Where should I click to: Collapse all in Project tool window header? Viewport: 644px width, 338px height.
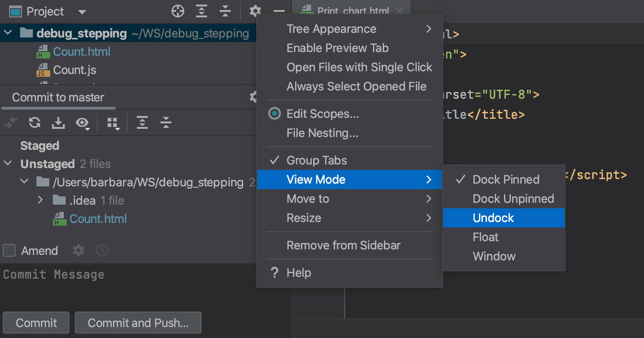[x=225, y=11]
